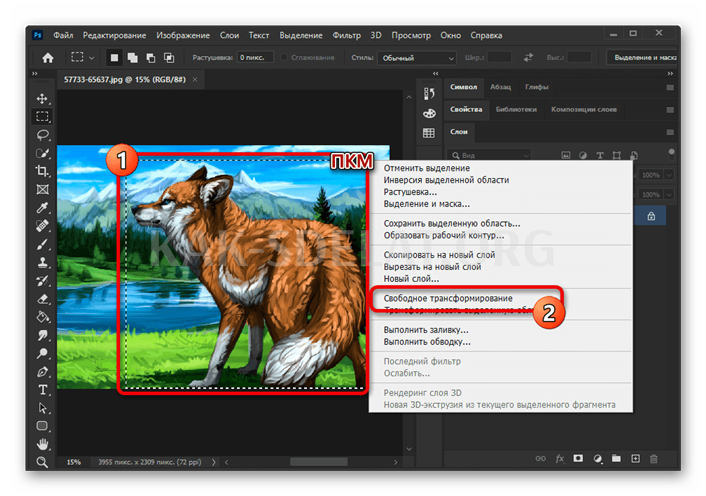
Task: Click the Растушевка input field
Action: click(255, 57)
